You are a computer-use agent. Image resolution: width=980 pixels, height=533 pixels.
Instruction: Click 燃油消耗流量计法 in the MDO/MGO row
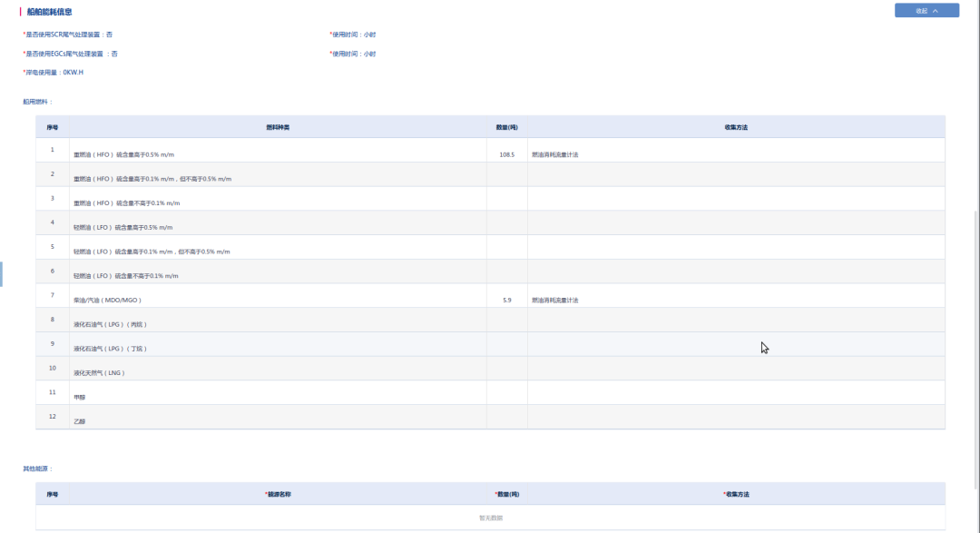555,301
